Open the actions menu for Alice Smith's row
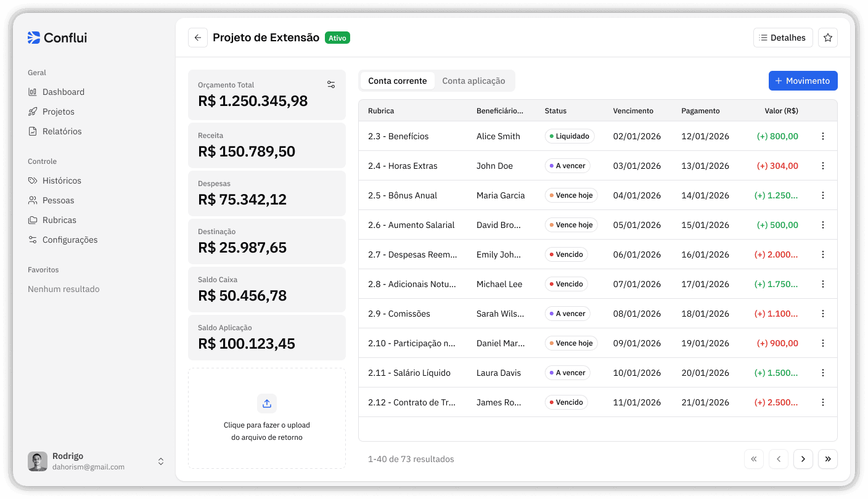 click(822, 136)
